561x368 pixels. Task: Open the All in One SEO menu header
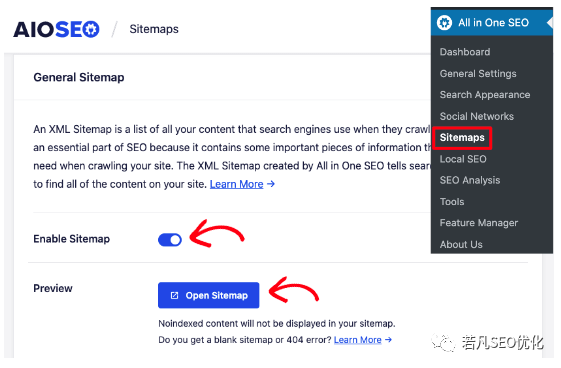492,23
